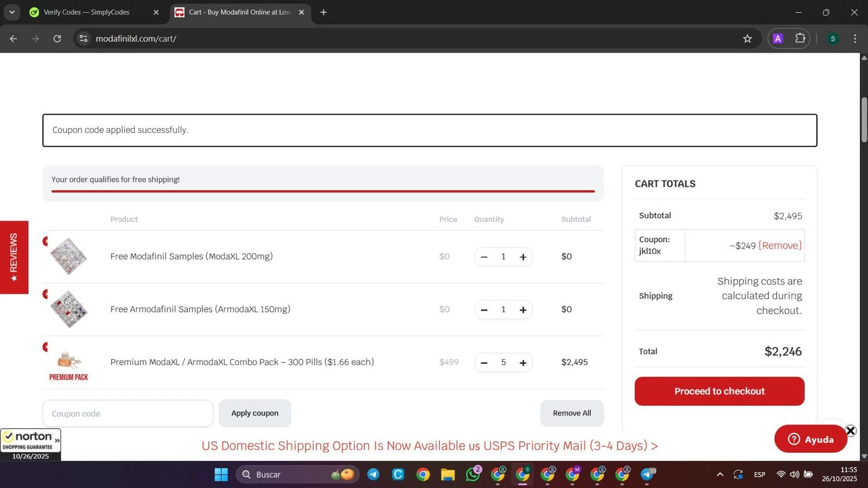868x488 pixels.
Task: Dismiss the Ayuda help widget
Action: (x=850, y=431)
